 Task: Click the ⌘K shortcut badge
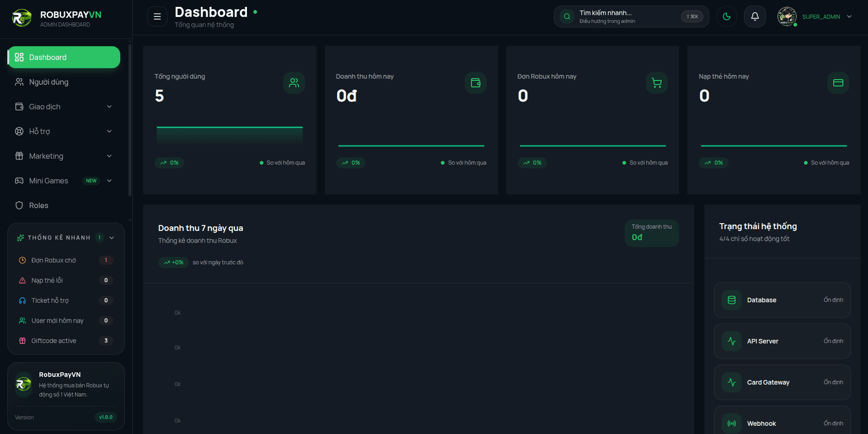coord(692,16)
